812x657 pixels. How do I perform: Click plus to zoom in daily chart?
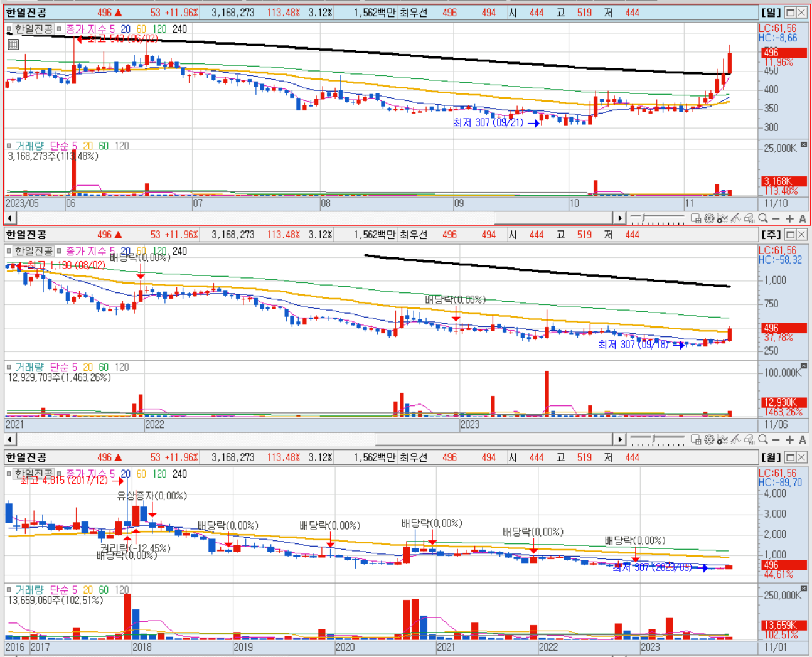(789, 218)
